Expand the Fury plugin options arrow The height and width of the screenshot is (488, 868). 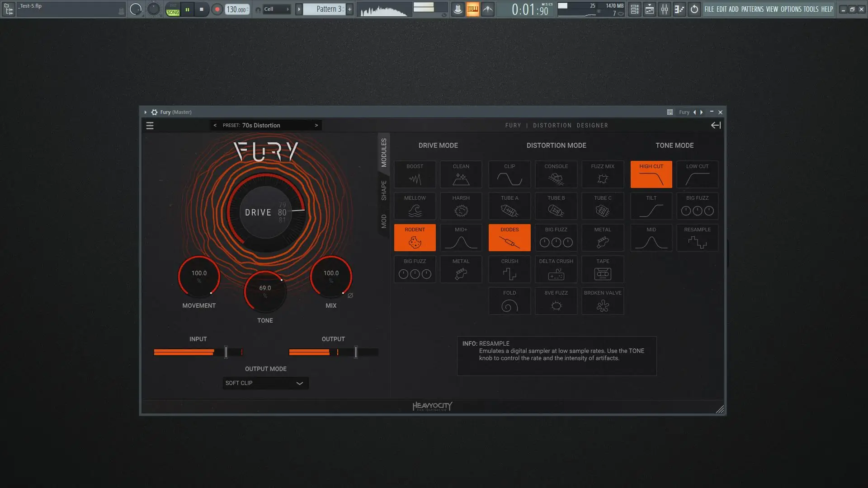146,112
